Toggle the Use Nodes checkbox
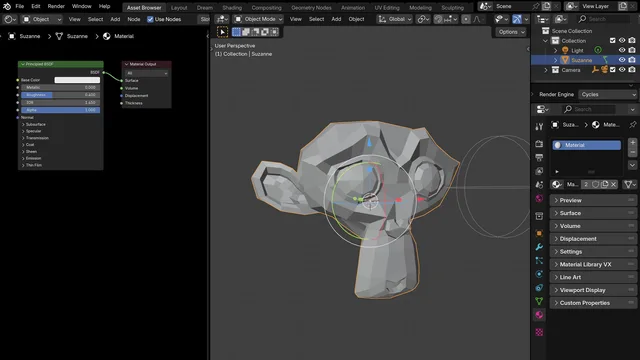The height and width of the screenshot is (360, 640). click(150, 19)
